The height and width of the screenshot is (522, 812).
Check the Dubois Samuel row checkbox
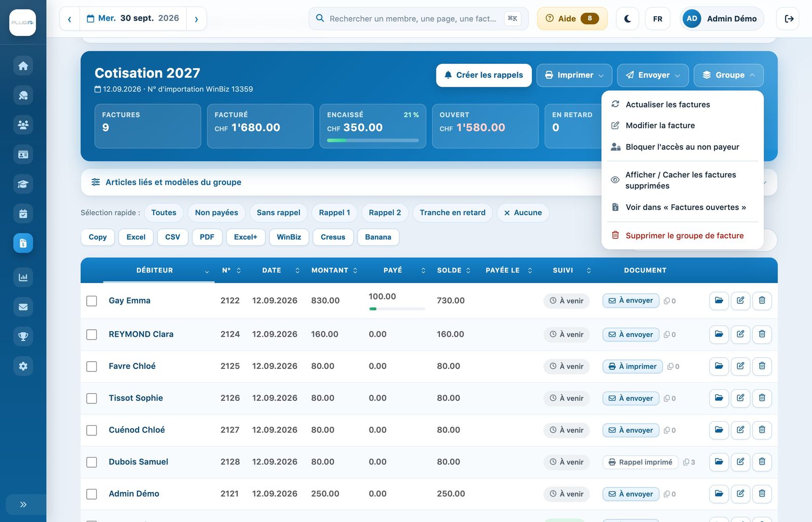(92, 463)
